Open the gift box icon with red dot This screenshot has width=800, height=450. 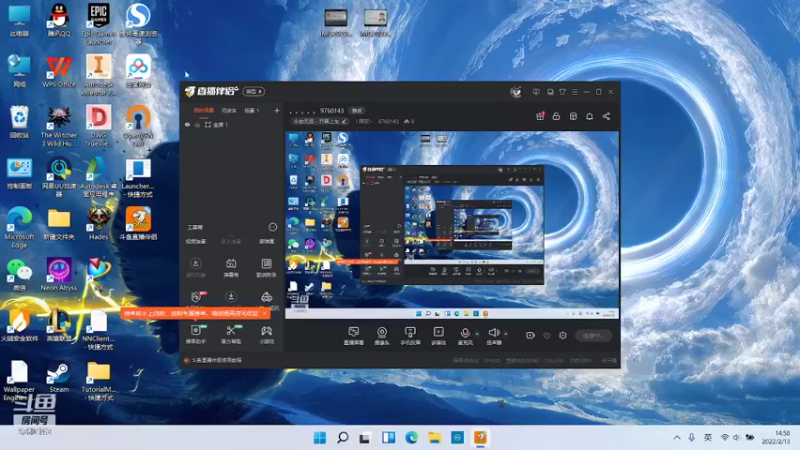[540, 116]
